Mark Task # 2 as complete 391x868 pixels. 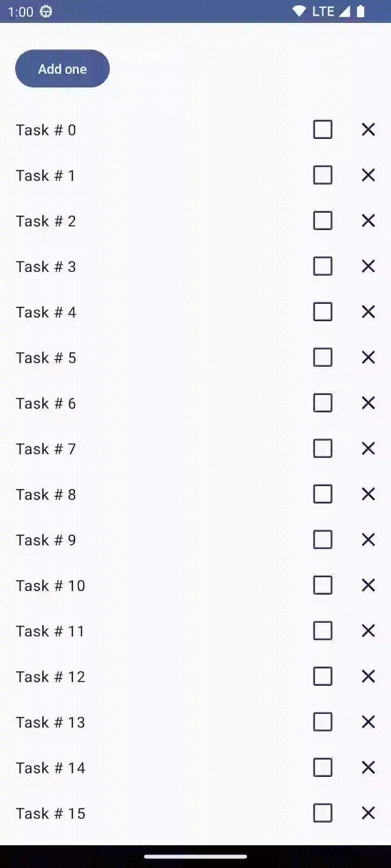(x=323, y=220)
